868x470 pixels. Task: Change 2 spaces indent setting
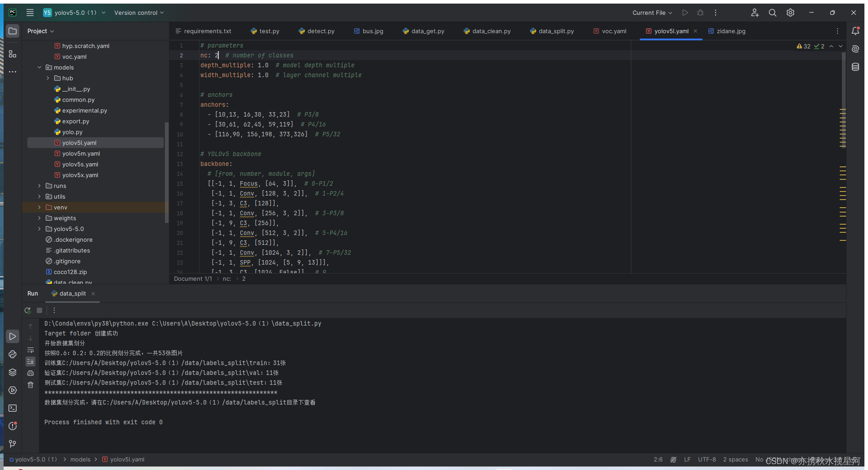(x=736, y=460)
